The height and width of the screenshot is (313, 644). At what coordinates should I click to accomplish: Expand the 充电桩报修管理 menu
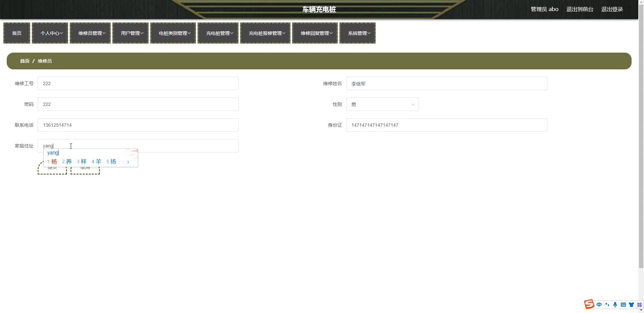265,33
